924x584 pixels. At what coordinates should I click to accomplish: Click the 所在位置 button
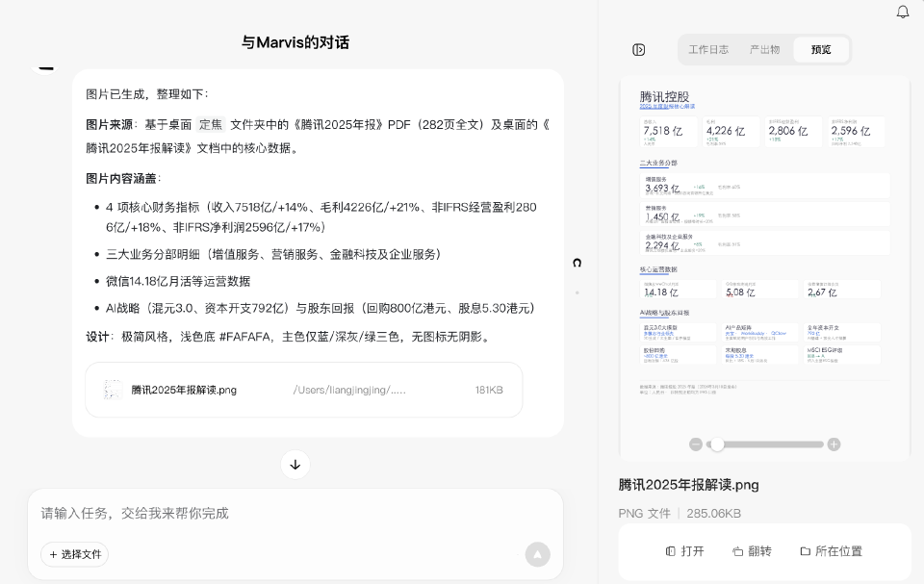point(831,551)
